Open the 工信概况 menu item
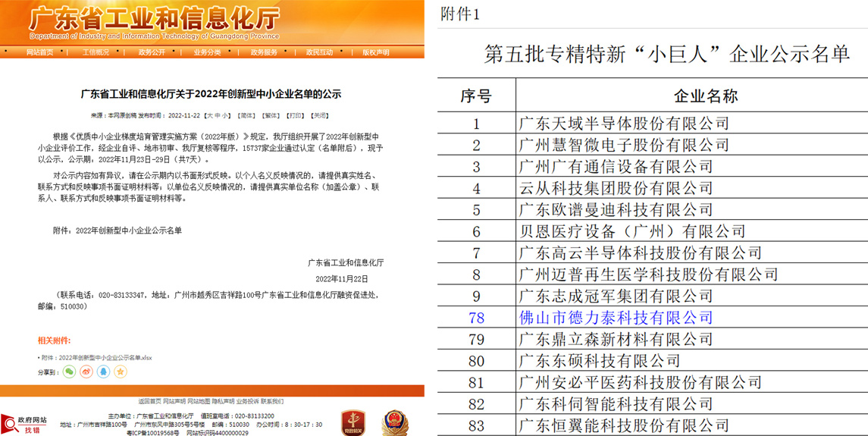 pyautogui.click(x=96, y=52)
